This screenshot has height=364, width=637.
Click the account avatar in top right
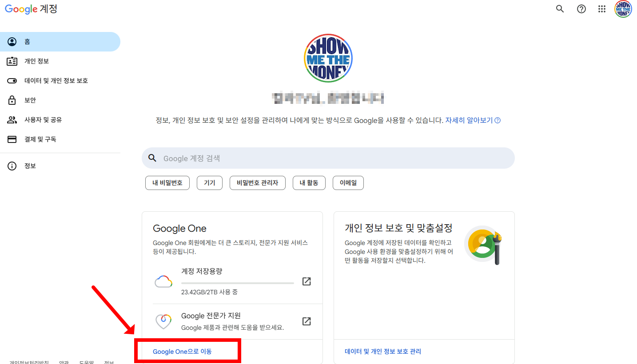click(x=623, y=9)
